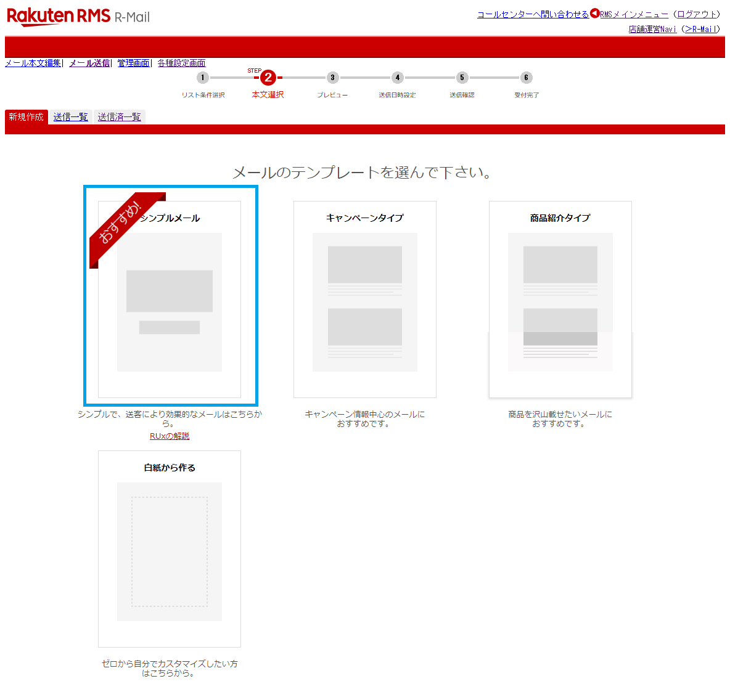Click step 5 送信確認 circle
Viewport: 730px width, 700px height.
click(462, 78)
